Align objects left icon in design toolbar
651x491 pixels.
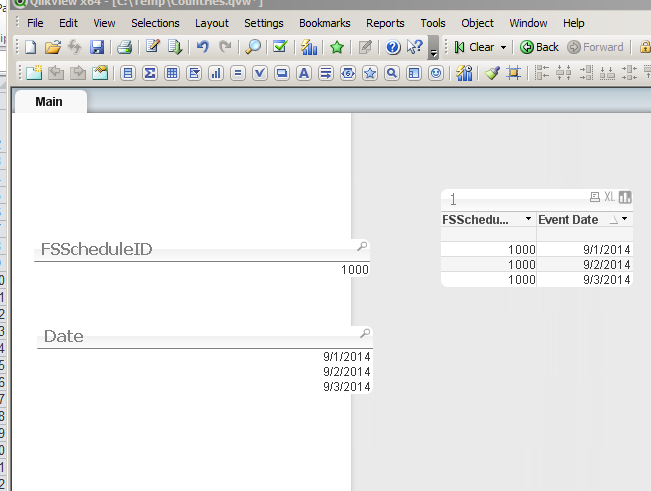click(x=541, y=73)
